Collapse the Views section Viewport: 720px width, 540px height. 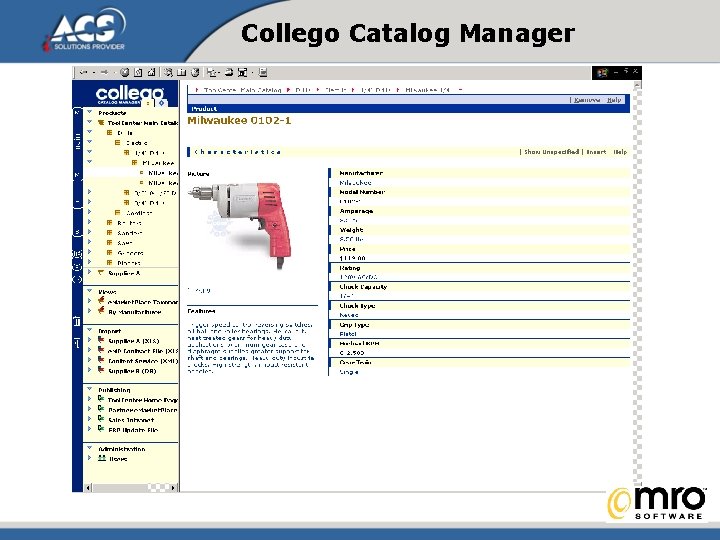click(90, 291)
